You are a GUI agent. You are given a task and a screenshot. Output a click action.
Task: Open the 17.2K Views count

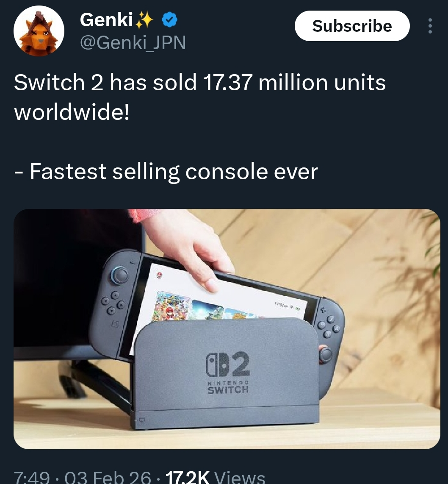tap(215, 477)
